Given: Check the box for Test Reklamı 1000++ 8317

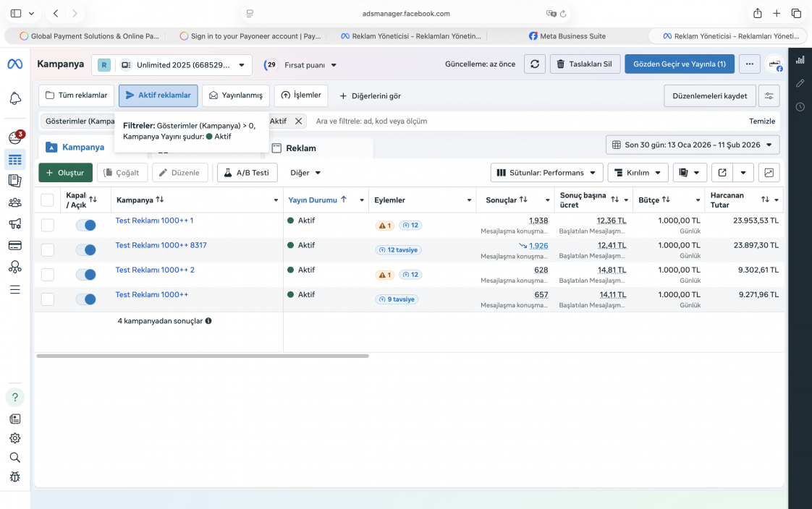Looking at the screenshot, I should (x=48, y=250).
